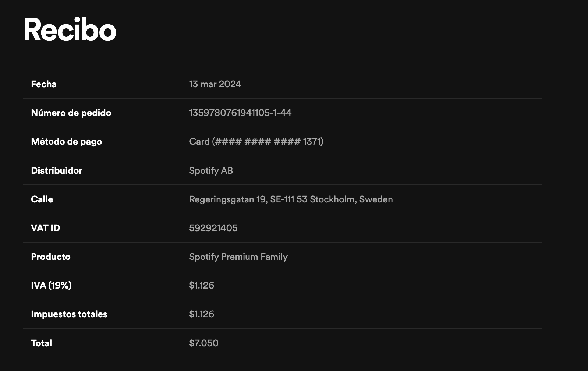
Task: Click the Impuestos totales label
Action: 69,314
